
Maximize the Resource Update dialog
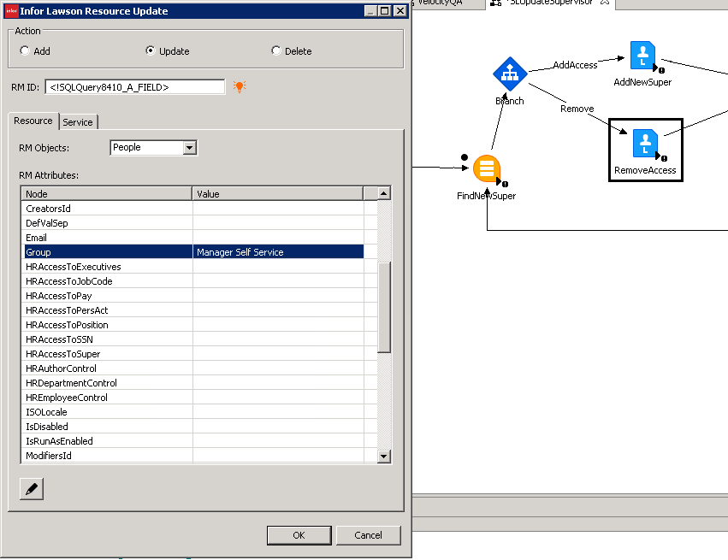(x=385, y=10)
